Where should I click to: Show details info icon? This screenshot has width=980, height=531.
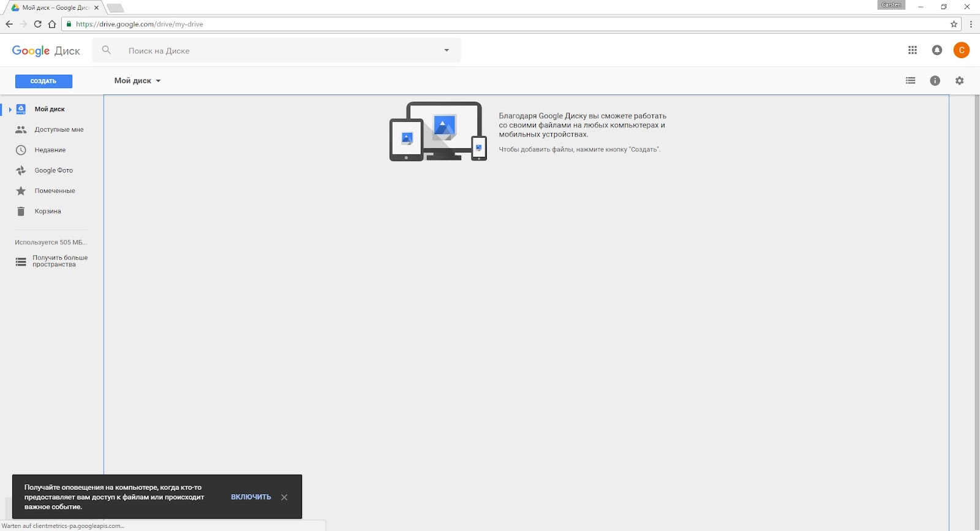[935, 81]
